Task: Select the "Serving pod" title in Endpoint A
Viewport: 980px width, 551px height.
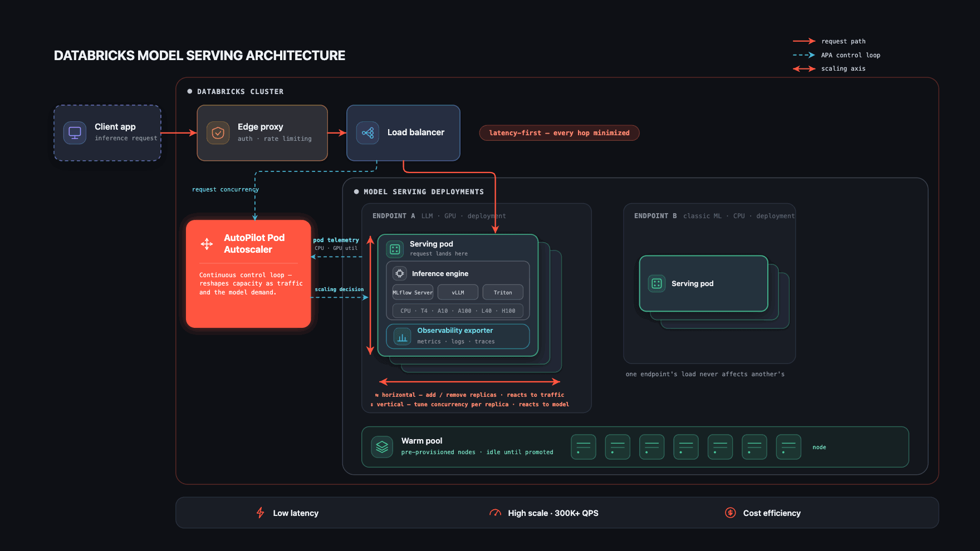Action: click(432, 244)
